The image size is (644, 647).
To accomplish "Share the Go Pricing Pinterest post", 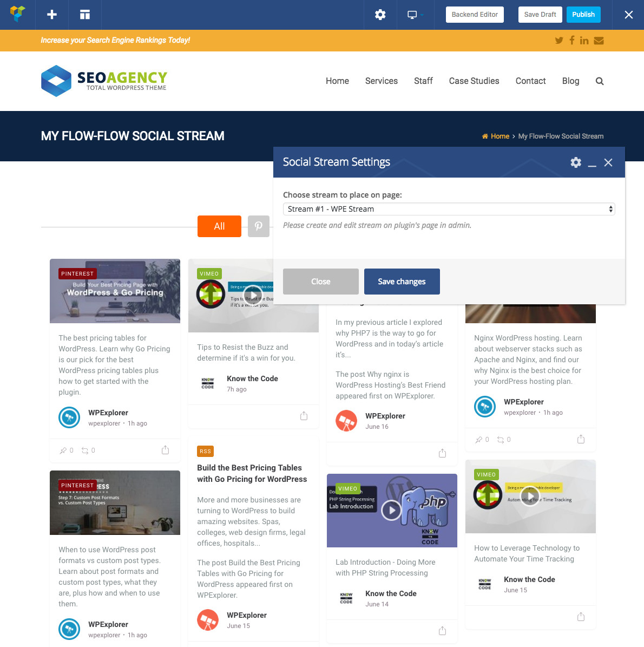I will click(166, 450).
